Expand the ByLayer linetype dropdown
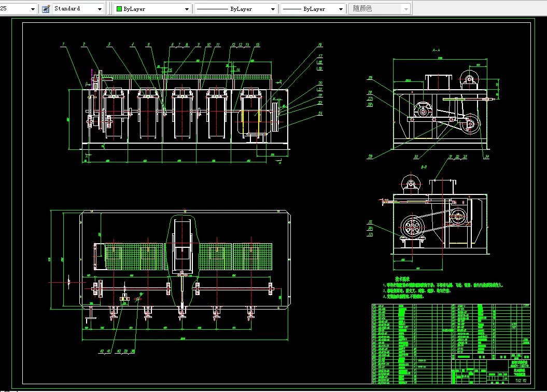The width and height of the screenshot is (547, 392). [272, 9]
